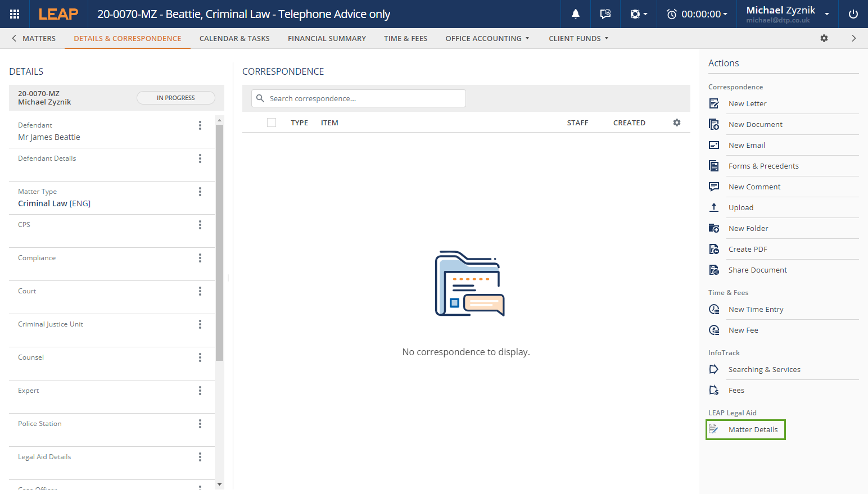
Task: Click the New Time Entry icon
Action: pos(714,309)
